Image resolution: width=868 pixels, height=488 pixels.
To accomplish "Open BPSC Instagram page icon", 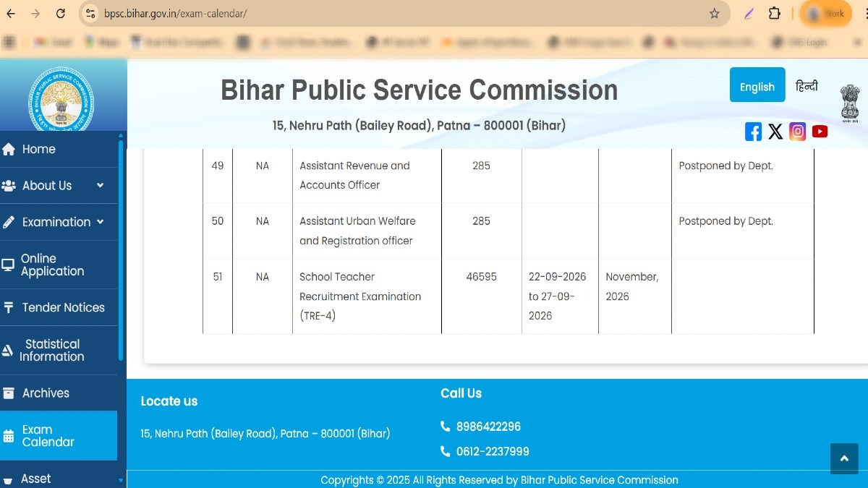I will (797, 132).
